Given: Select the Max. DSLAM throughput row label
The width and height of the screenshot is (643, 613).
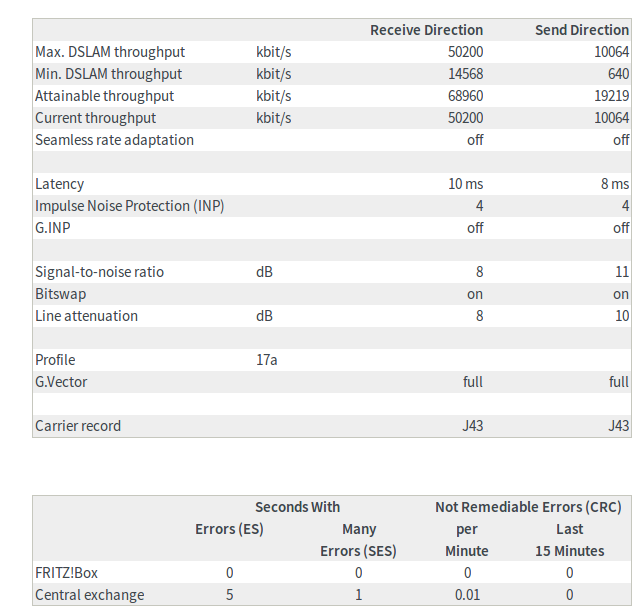Looking at the screenshot, I should tap(110, 52).
